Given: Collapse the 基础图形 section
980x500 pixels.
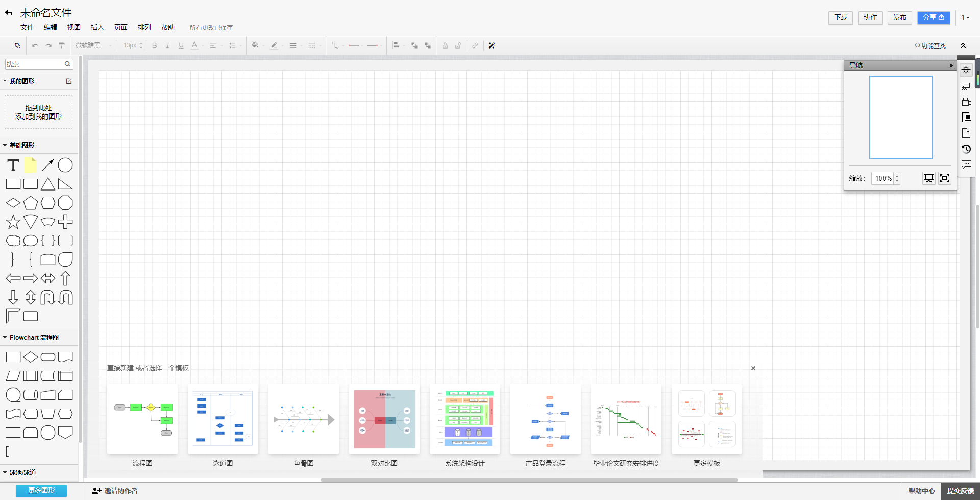Looking at the screenshot, I should [5, 145].
